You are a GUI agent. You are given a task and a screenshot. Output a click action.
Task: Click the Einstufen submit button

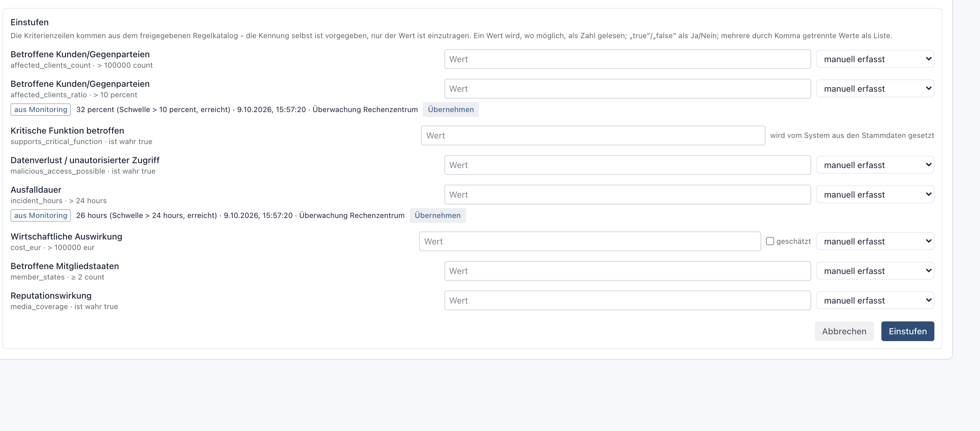(x=908, y=332)
